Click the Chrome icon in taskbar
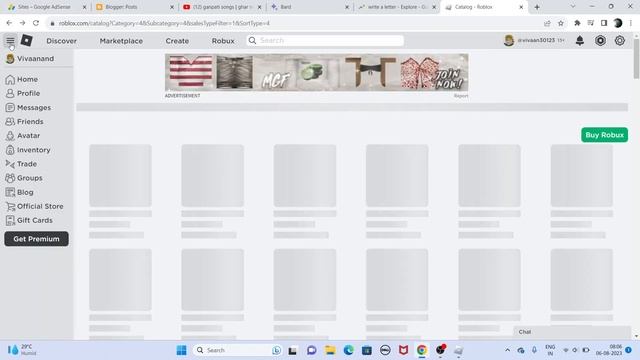 pos(422,350)
